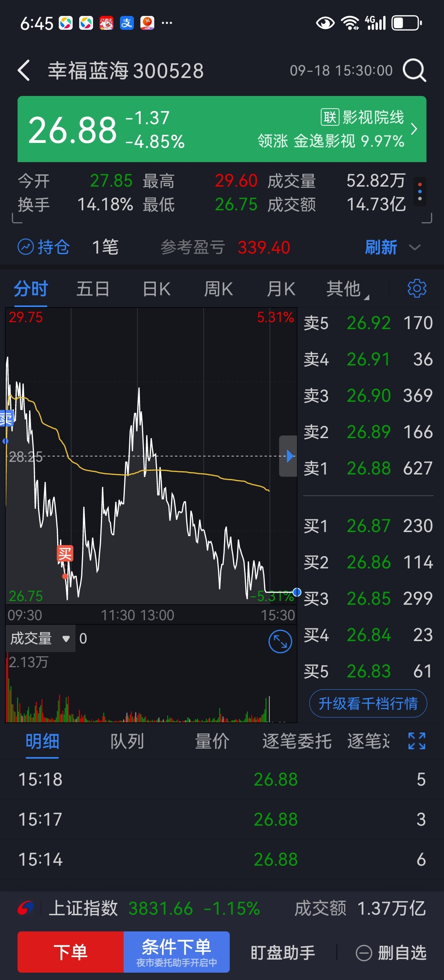Open the 成交量 indicator dropdown
The height and width of the screenshot is (980, 444).
(40, 638)
